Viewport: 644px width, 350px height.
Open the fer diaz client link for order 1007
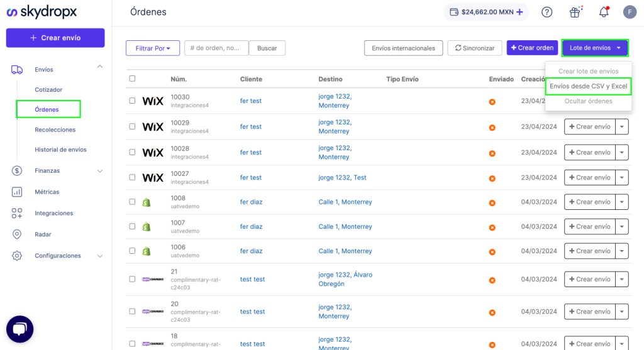point(251,226)
